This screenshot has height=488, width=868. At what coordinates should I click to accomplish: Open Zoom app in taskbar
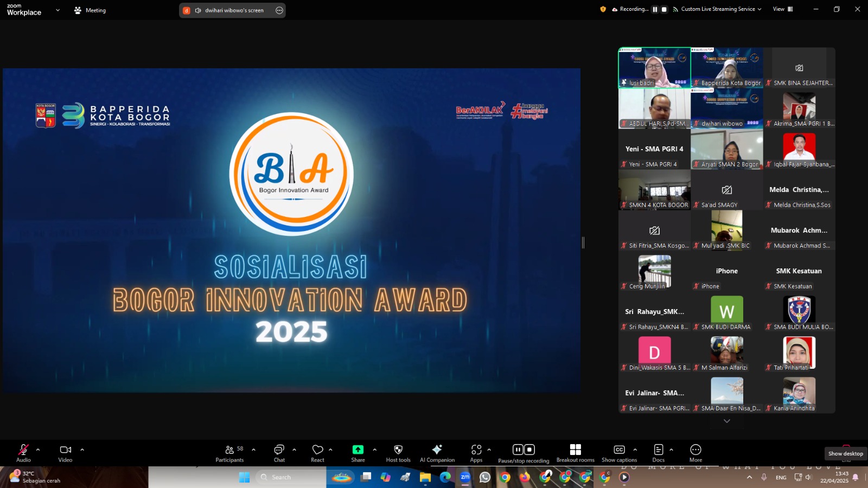tap(465, 477)
